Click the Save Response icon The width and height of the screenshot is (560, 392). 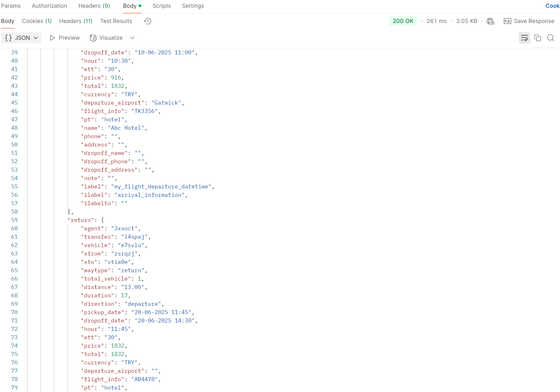pyautogui.click(x=507, y=21)
